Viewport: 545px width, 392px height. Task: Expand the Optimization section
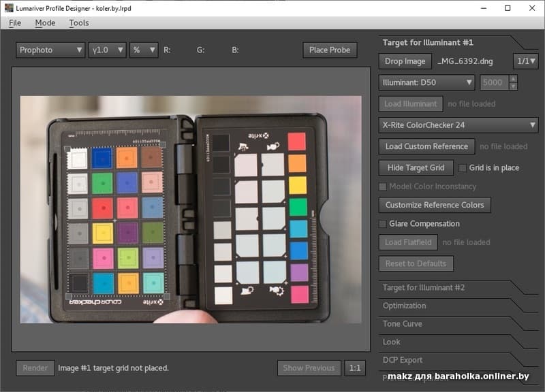coord(404,306)
